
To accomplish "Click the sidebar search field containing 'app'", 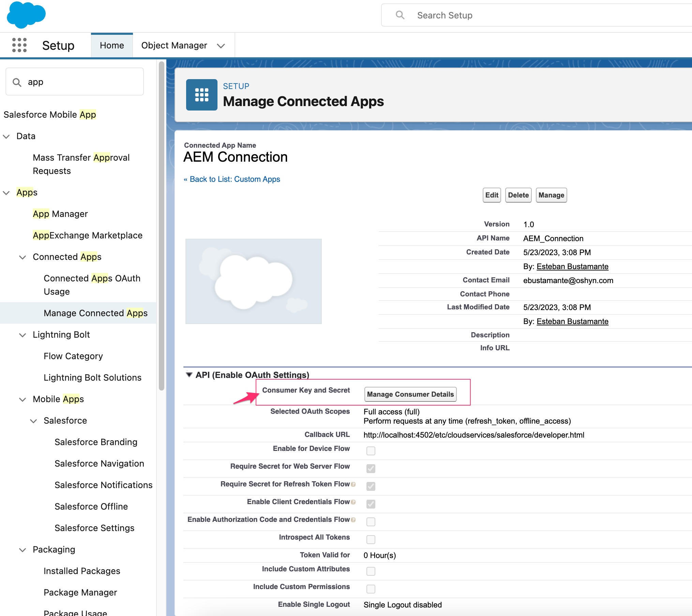I will (74, 82).
